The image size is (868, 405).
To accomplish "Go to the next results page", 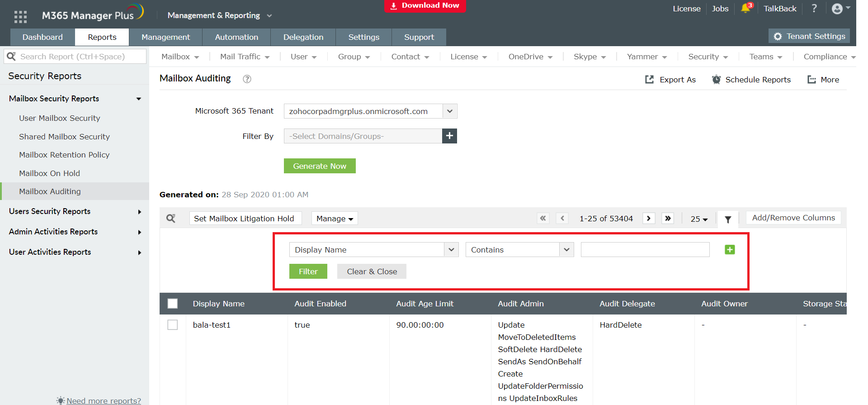I will coord(649,219).
